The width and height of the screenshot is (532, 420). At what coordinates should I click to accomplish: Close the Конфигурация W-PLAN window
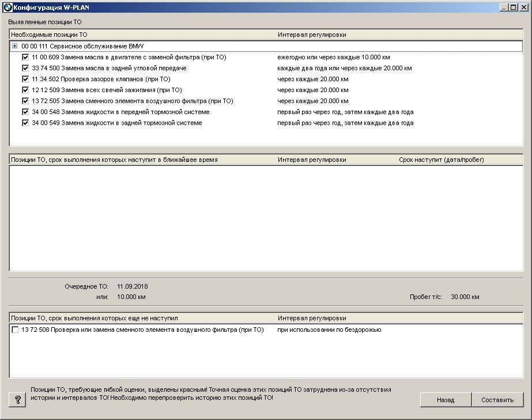(x=523, y=6)
